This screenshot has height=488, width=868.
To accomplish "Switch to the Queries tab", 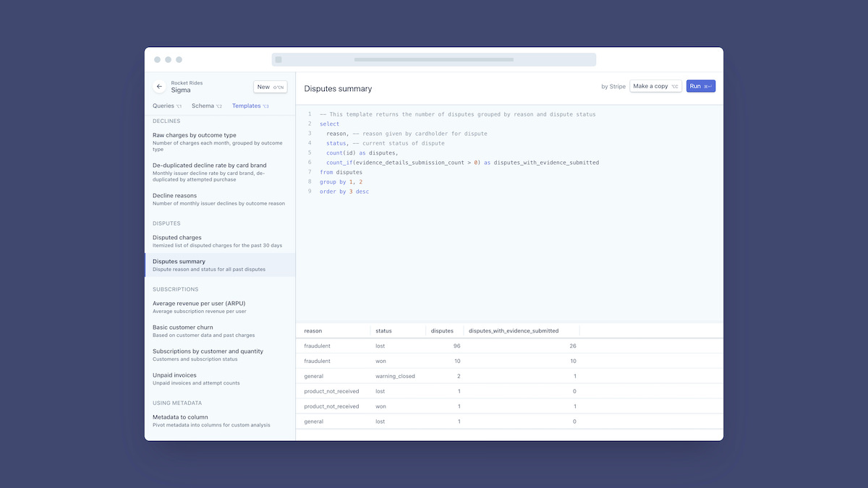I will [x=166, y=106].
